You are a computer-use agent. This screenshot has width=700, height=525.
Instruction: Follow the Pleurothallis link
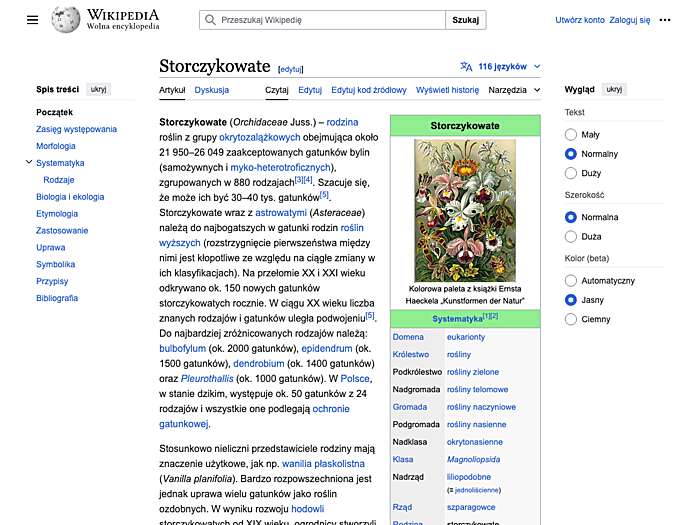pos(207,379)
